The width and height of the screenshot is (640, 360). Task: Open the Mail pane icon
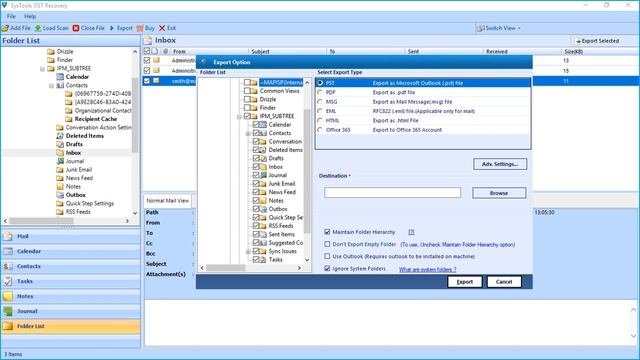(x=8, y=236)
